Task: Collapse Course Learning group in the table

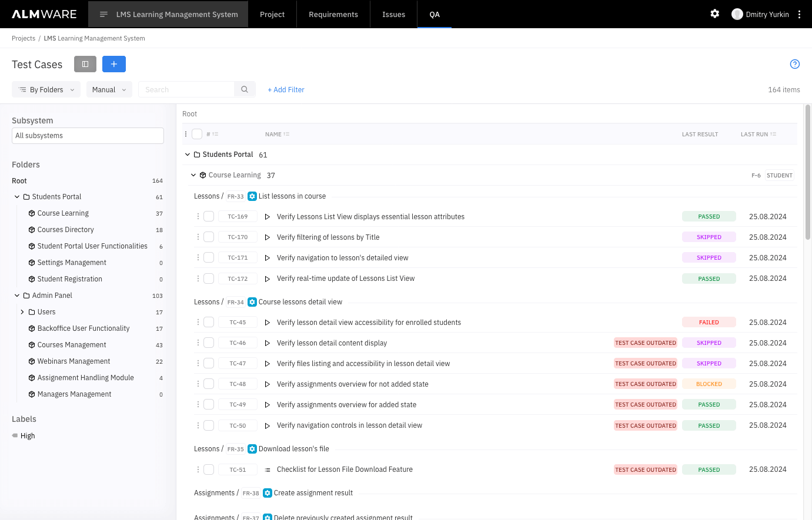Action: click(x=193, y=175)
